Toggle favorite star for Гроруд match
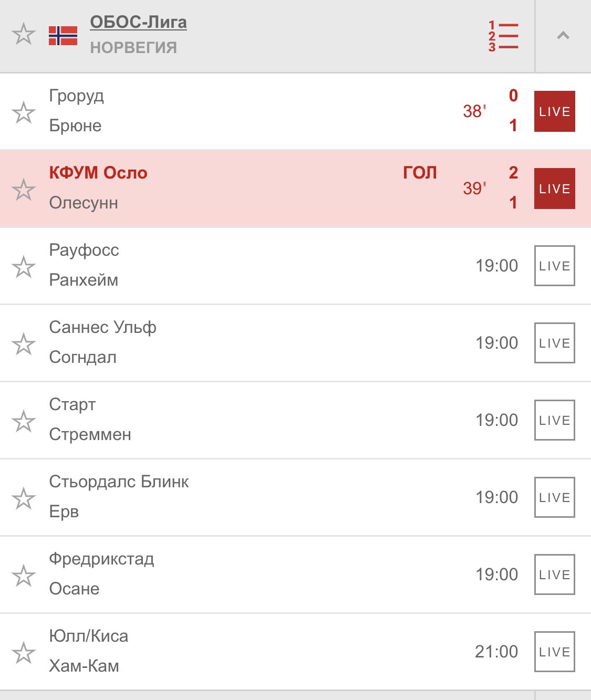The height and width of the screenshot is (700, 591). [24, 113]
